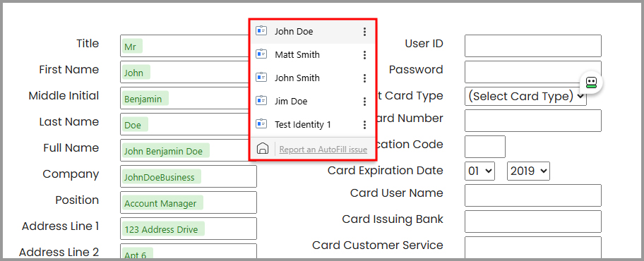Open the card expiration month dropdown
Image resolution: width=644 pixels, height=261 pixels.
tap(479, 171)
